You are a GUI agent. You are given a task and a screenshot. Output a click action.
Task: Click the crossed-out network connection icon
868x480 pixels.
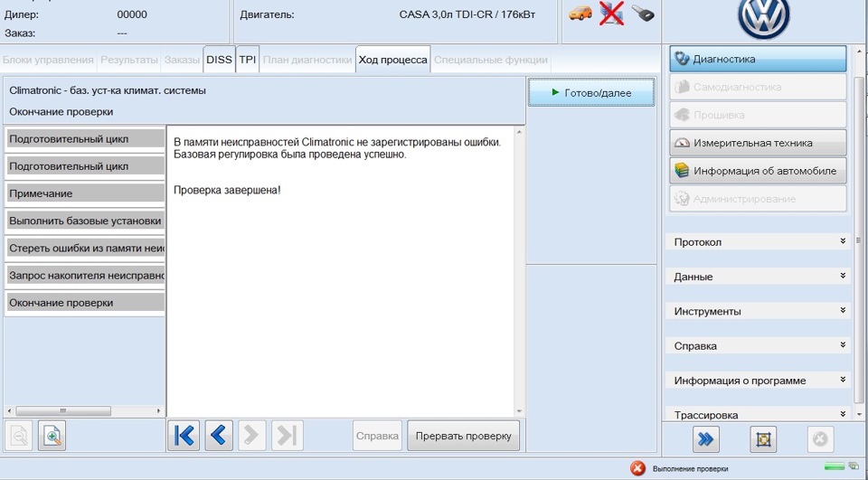(x=612, y=14)
